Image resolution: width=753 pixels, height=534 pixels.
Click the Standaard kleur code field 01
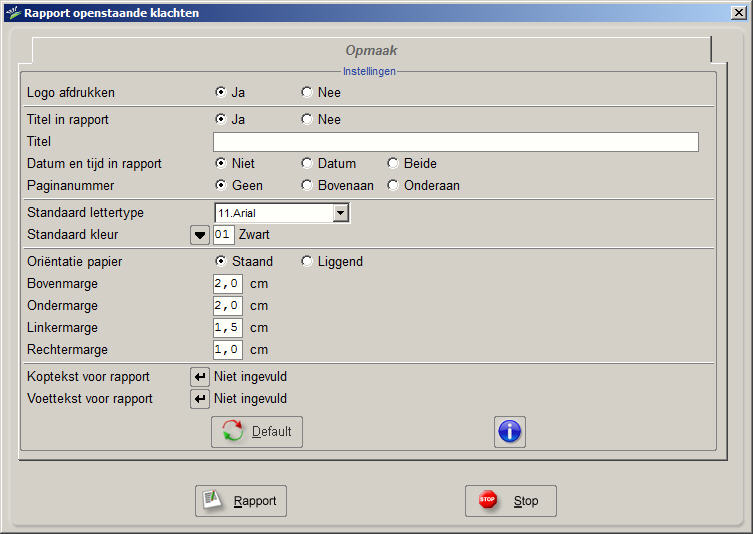point(223,235)
